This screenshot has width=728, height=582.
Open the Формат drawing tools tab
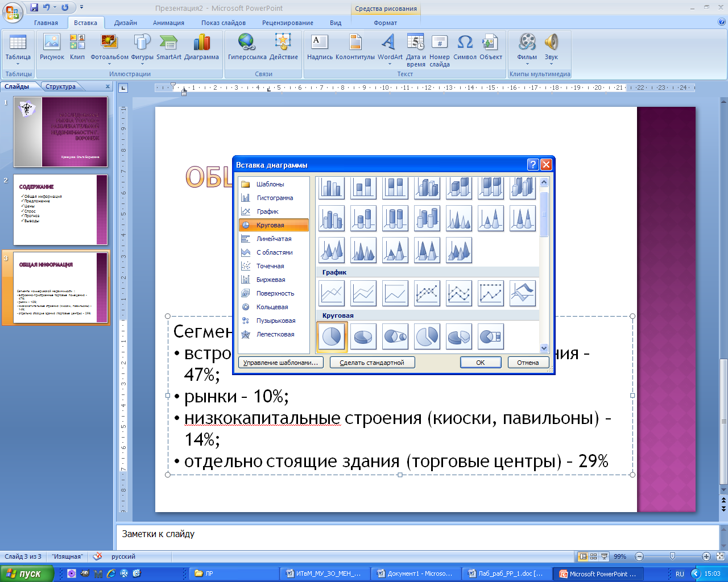[386, 23]
